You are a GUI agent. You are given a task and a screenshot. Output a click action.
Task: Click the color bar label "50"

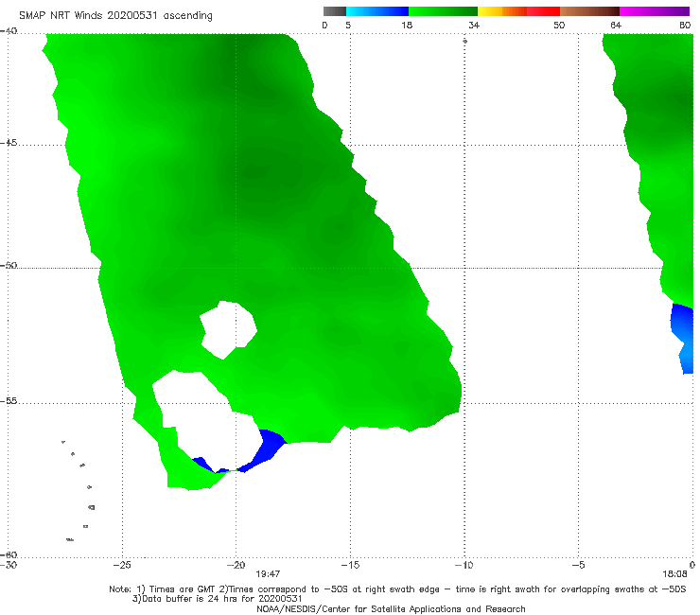pos(559,26)
